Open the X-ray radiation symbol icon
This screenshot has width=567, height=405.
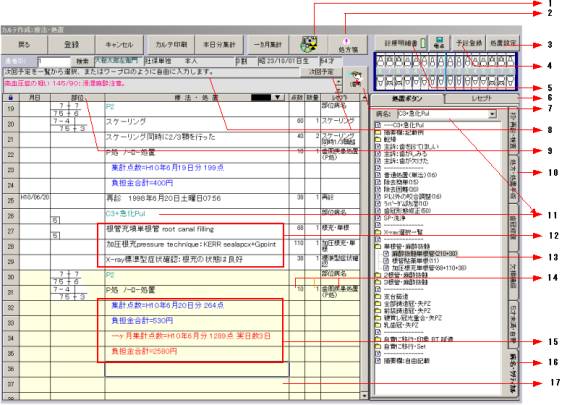tap(310, 44)
